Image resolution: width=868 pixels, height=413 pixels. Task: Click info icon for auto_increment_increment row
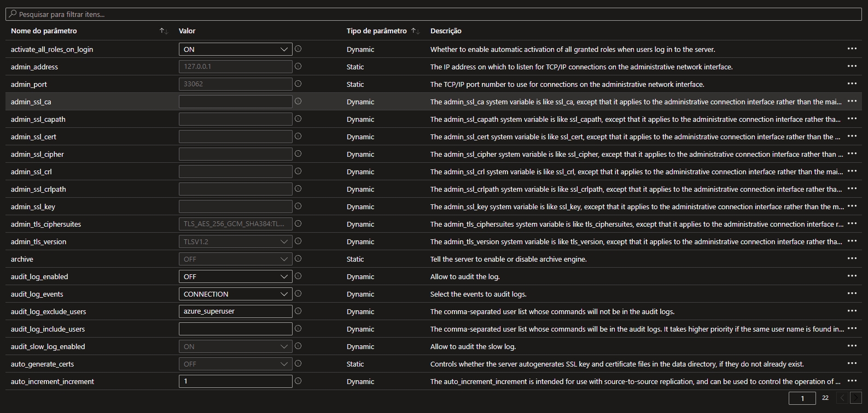(x=298, y=381)
